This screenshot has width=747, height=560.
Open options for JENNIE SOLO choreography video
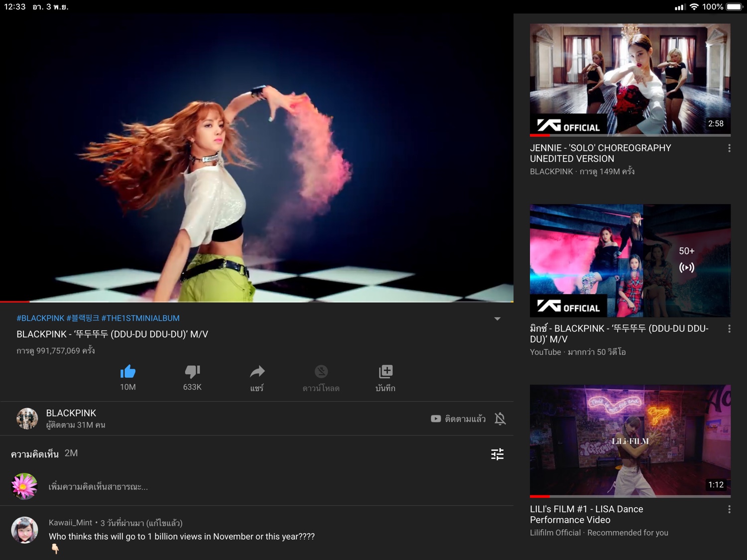pos(729,148)
